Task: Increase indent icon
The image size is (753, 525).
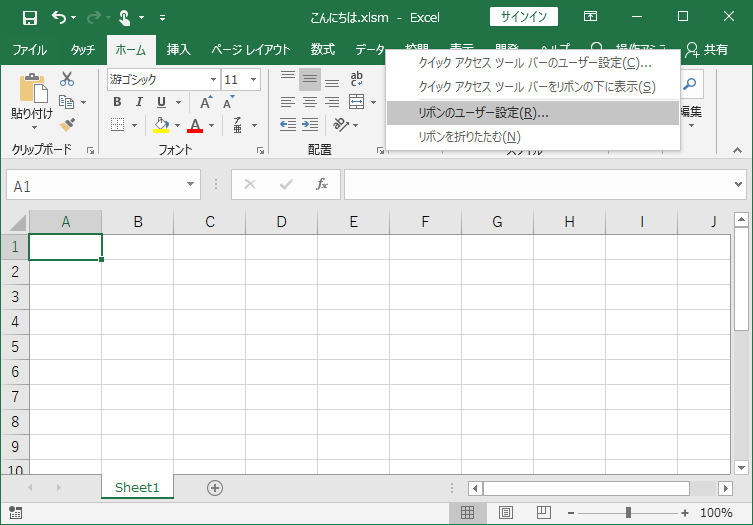Action: 310,125
